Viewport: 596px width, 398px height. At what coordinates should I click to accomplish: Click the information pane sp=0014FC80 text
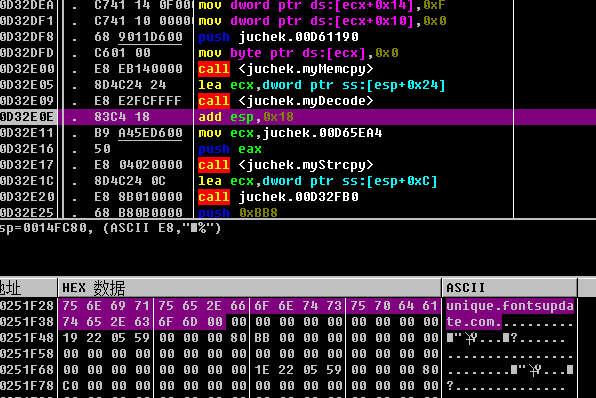[110, 228]
